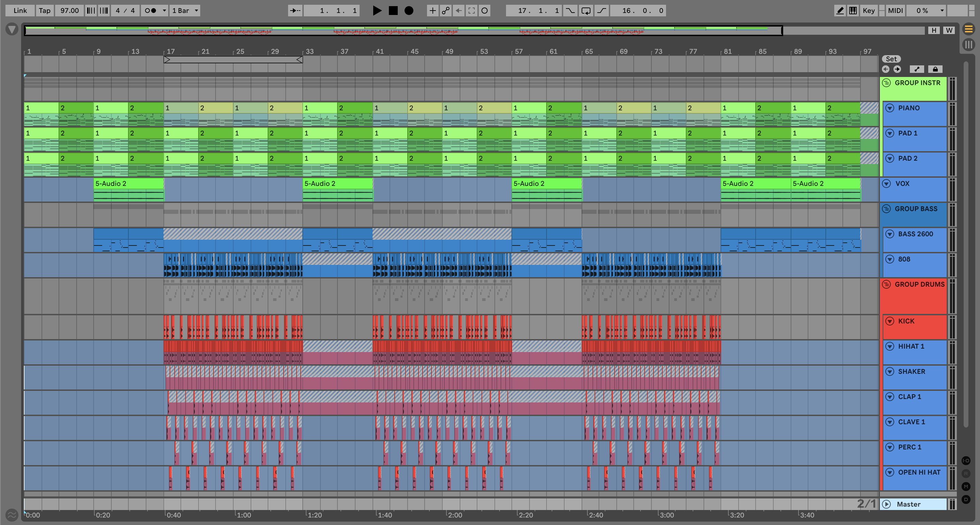Toggle Automation Arm icon
Viewport: 980px width, 525px height.
445,11
